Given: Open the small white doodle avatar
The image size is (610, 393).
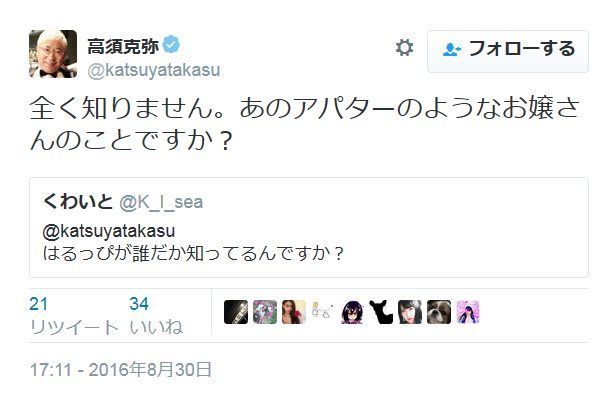Looking at the screenshot, I should pos(323,312).
